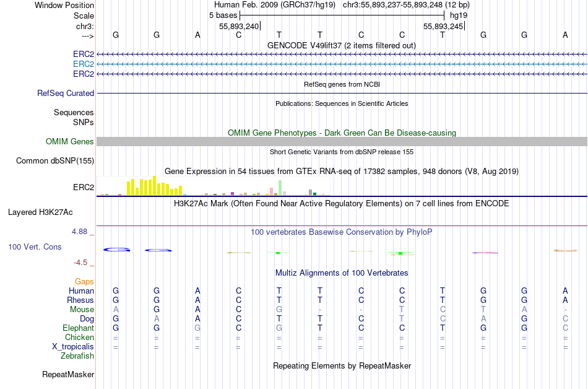Screen dimensions: 588x389
Task: Click the Sequences track label
Action: tap(74, 112)
